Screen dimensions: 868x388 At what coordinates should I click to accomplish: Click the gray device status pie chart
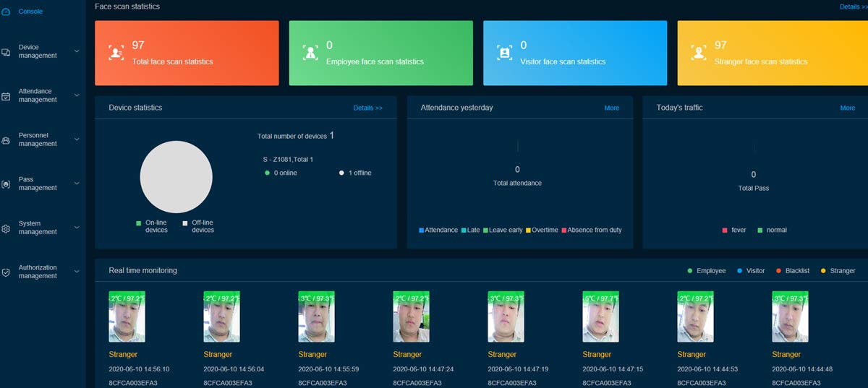tap(176, 177)
